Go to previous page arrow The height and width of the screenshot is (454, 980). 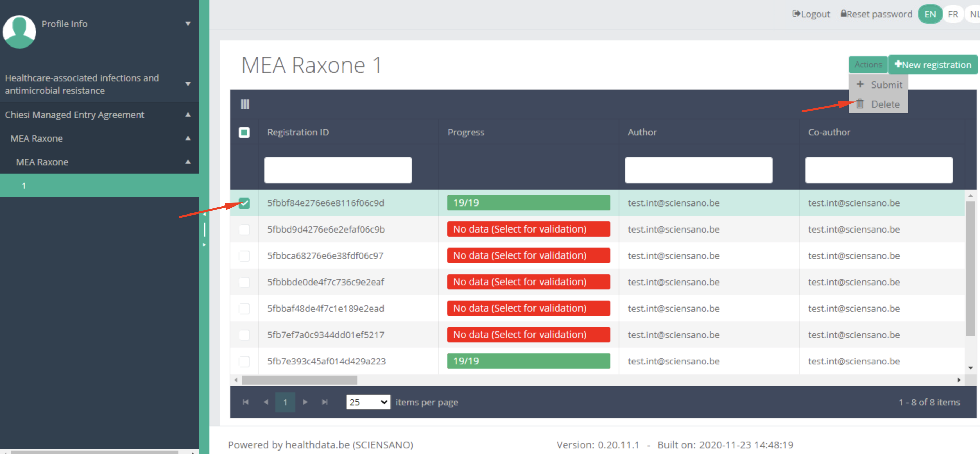pos(266,402)
